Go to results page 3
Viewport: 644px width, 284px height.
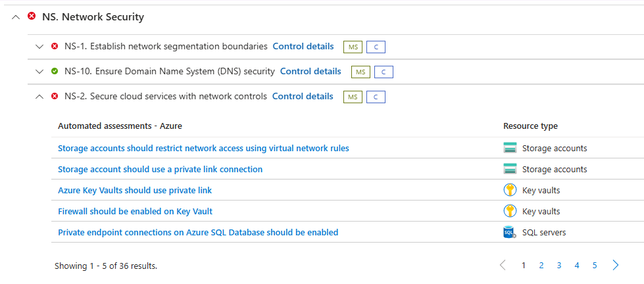[x=559, y=266]
